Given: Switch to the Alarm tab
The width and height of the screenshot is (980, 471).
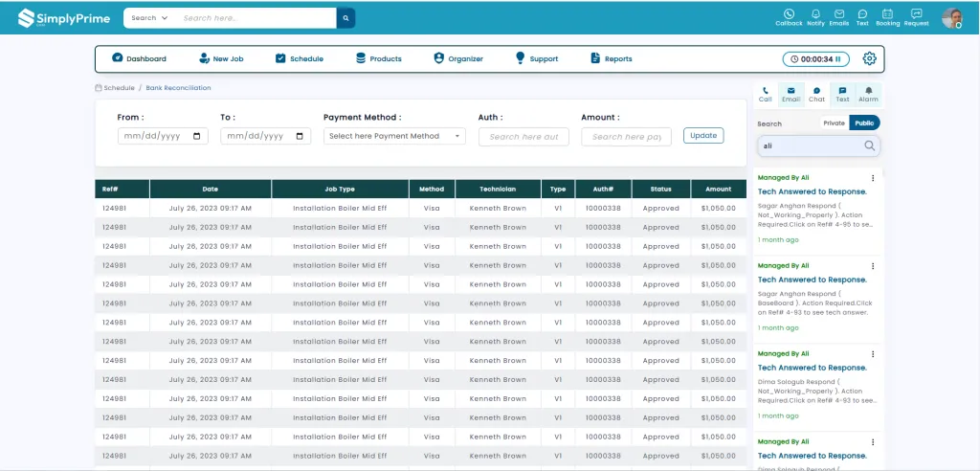Looking at the screenshot, I should tap(868, 95).
